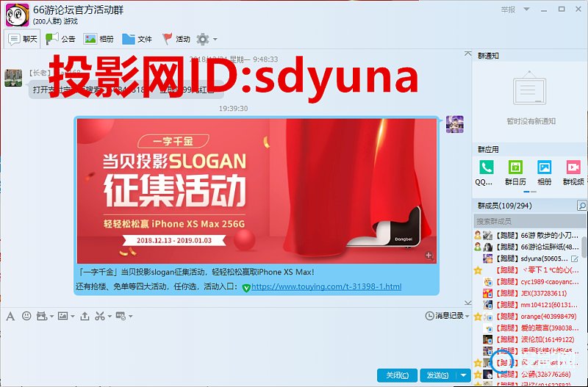588x387 pixels.
Task: Expand the screenshot options dropdown arrow
Action: click(110, 317)
